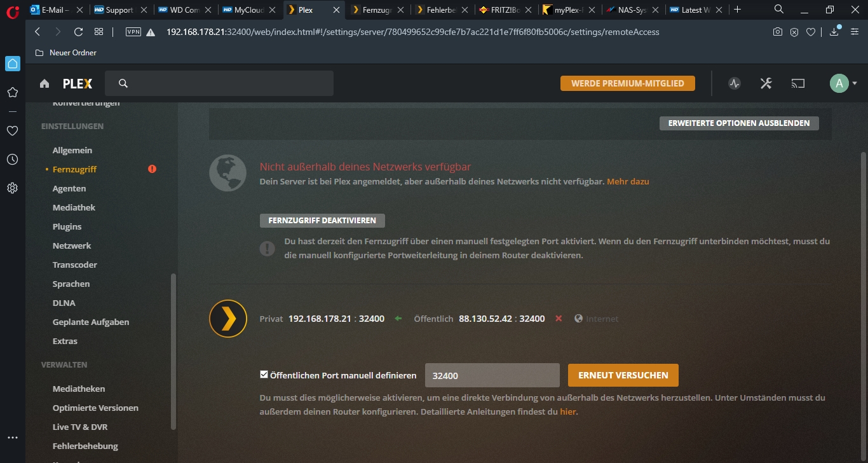The height and width of the screenshot is (463, 868).
Task: Click the browser address bar URL
Action: pos(413,32)
